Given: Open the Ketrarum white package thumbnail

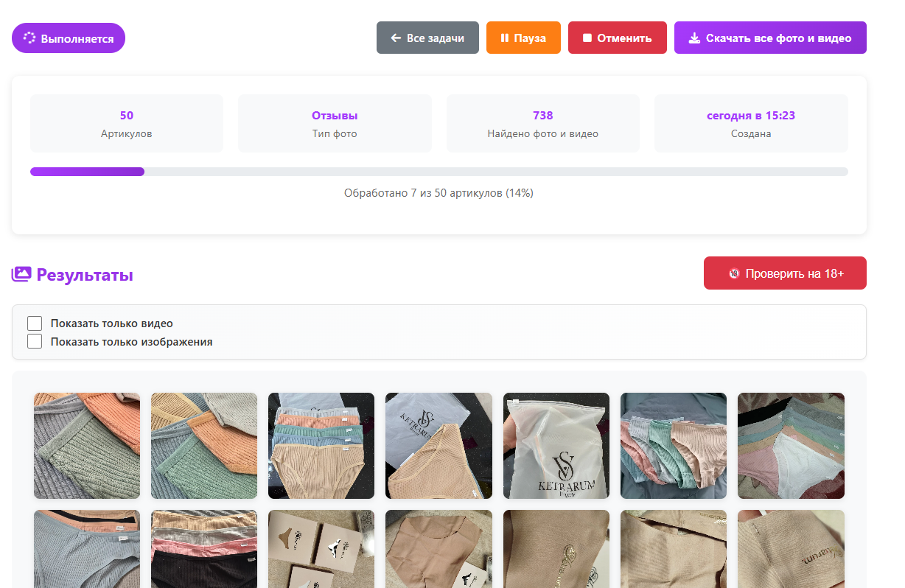Looking at the screenshot, I should pos(556,446).
